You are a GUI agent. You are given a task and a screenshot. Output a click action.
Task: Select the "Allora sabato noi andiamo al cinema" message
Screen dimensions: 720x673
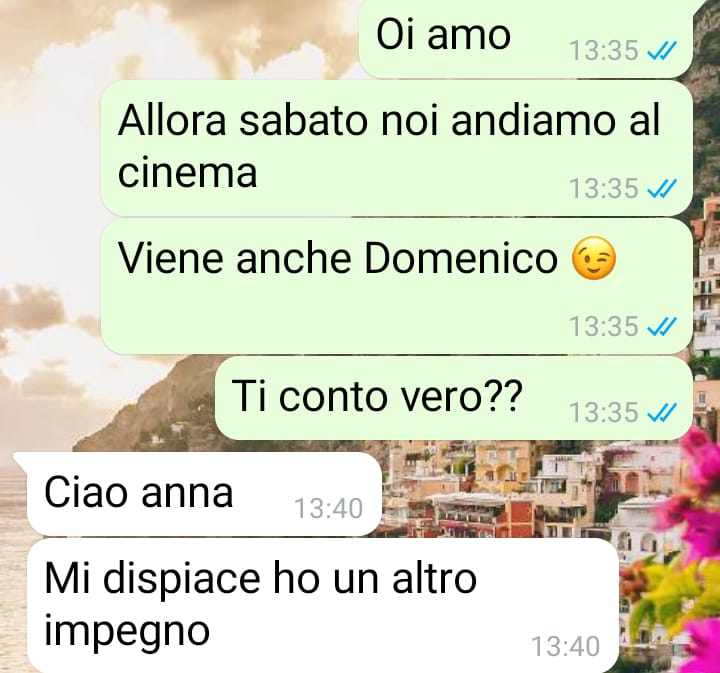coord(397,148)
